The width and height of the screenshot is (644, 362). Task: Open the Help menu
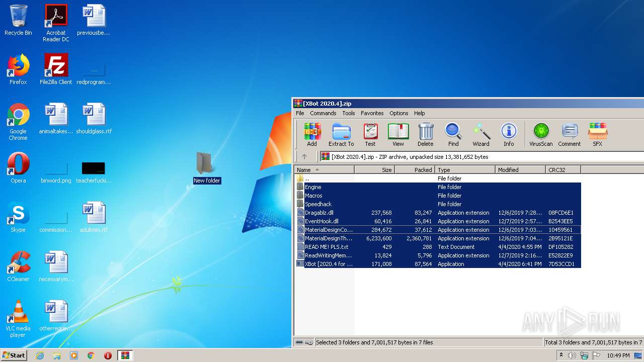point(420,113)
